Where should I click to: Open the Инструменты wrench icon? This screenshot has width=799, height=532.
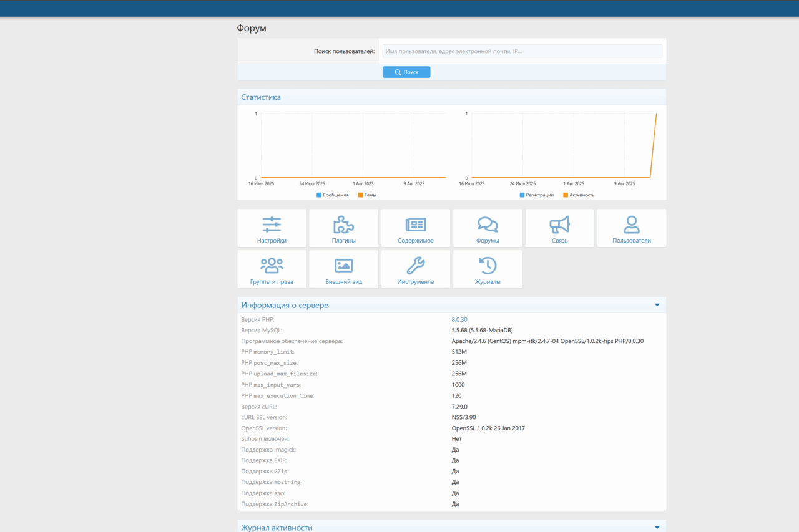[416, 266]
